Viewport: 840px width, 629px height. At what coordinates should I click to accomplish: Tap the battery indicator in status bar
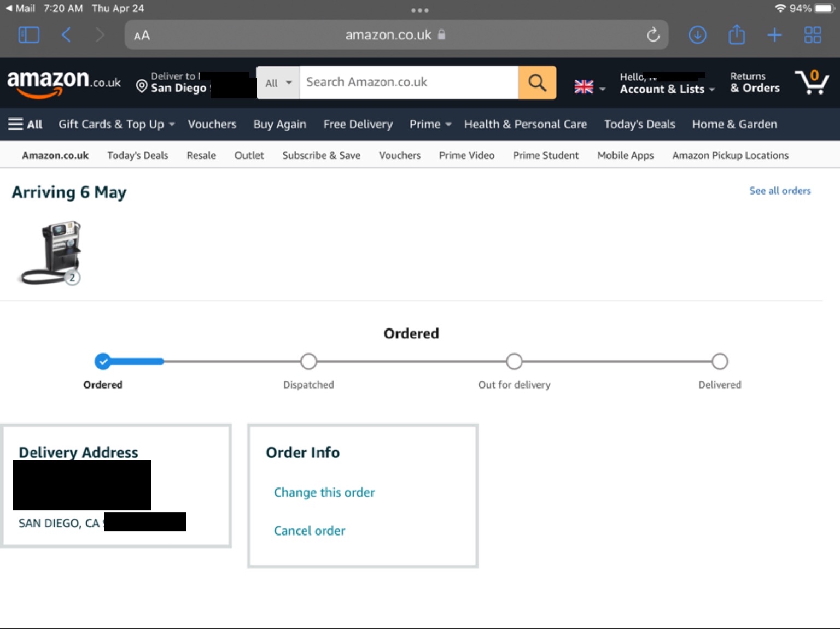tap(823, 8)
